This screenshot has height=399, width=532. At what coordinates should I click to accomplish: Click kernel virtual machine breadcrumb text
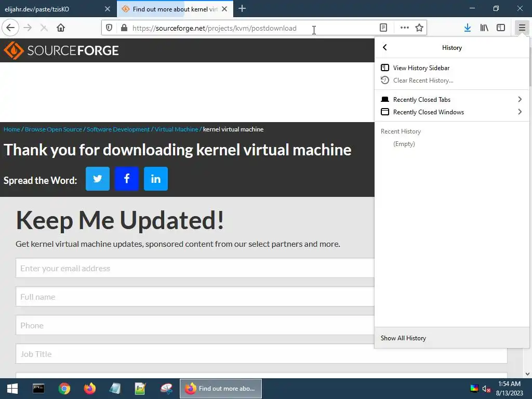tap(233, 129)
